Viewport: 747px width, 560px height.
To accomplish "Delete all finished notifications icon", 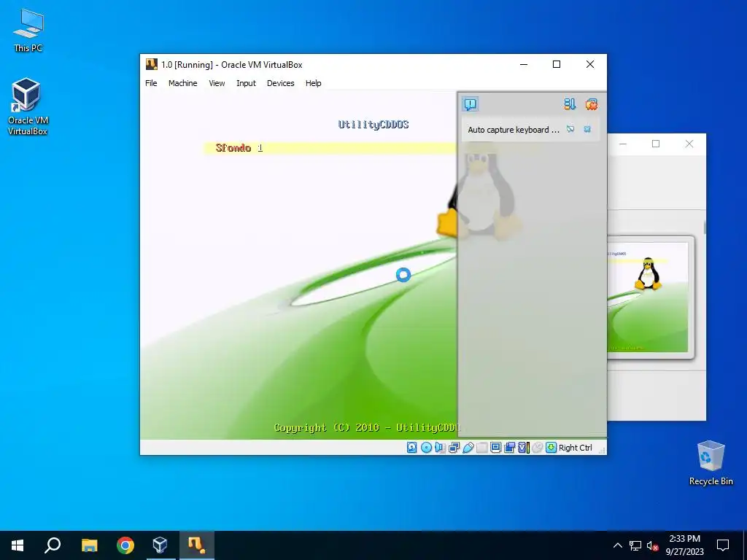I will [591, 104].
